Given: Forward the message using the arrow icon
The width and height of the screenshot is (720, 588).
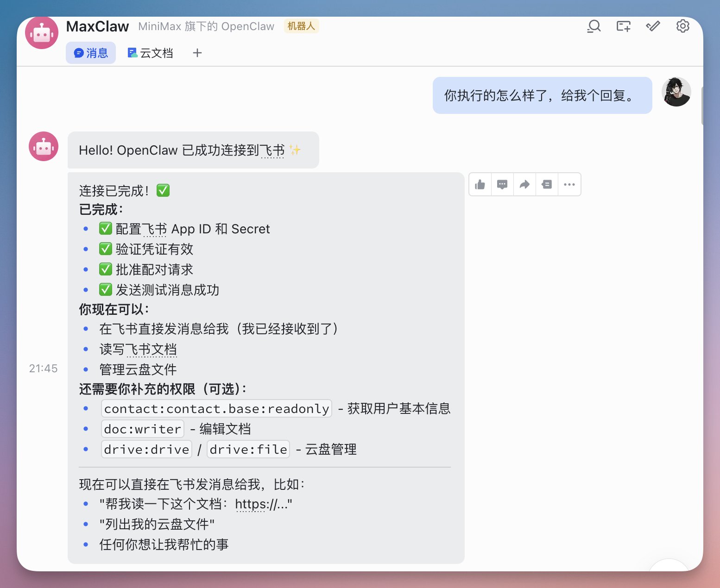Looking at the screenshot, I should coord(524,185).
